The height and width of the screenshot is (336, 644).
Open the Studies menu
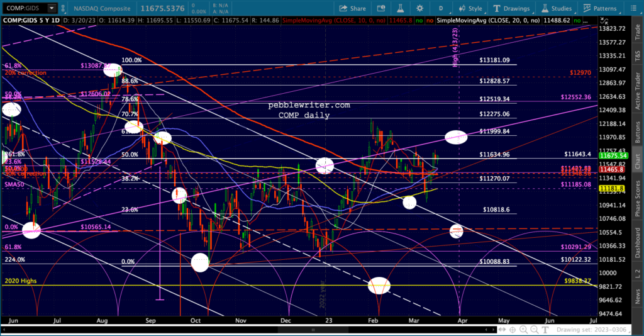click(x=556, y=8)
